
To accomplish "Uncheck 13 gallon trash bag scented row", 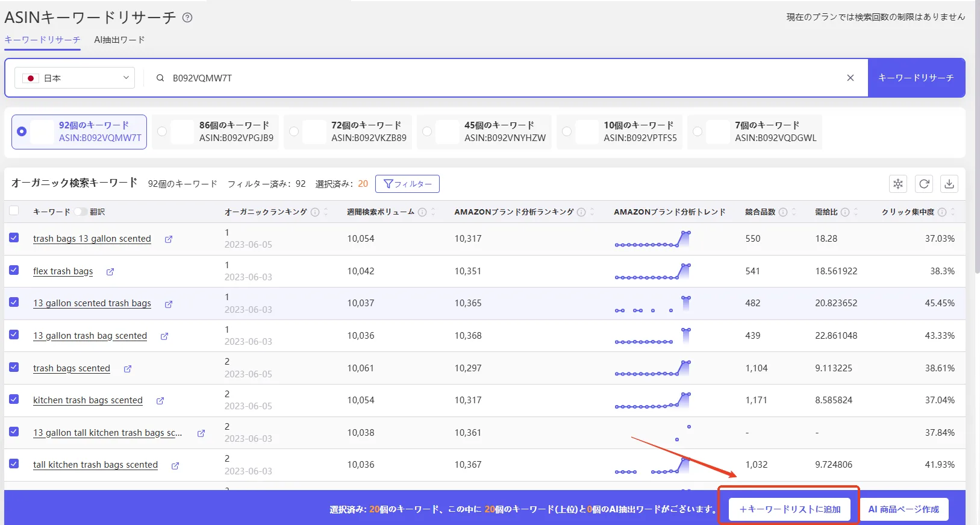I will click(14, 335).
